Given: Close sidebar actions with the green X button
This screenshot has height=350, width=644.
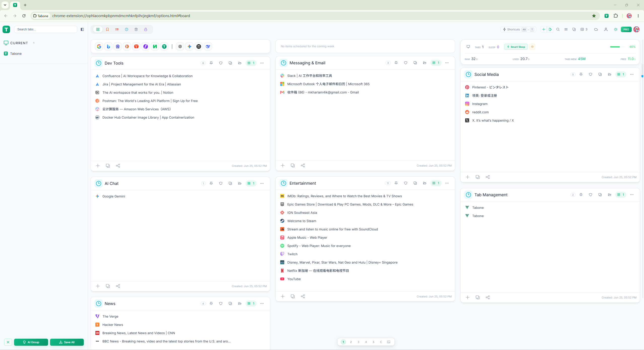Looking at the screenshot, I should (x=8, y=342).
